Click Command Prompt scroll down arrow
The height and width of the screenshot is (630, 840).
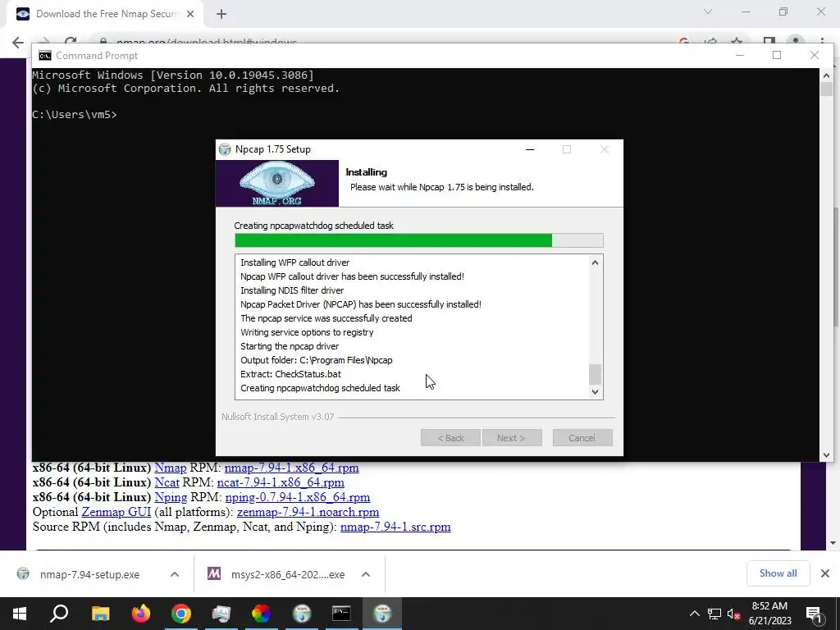826,454
